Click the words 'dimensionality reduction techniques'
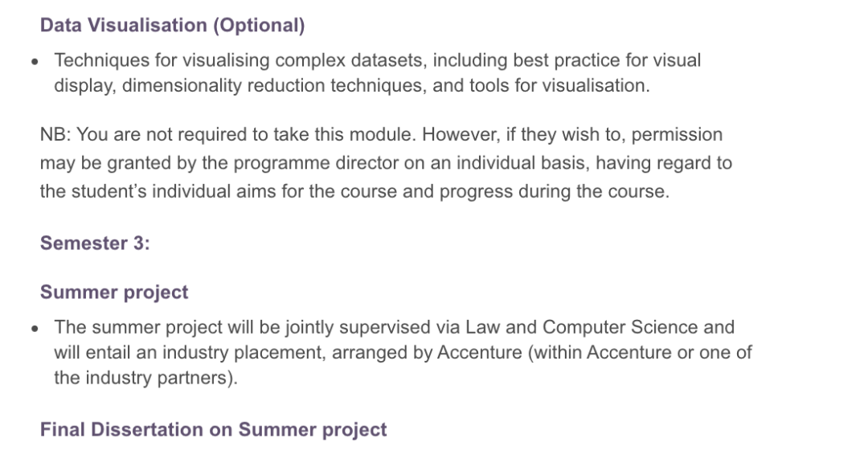This screenshot has width=868, height=455. click(x=274, y=86)
